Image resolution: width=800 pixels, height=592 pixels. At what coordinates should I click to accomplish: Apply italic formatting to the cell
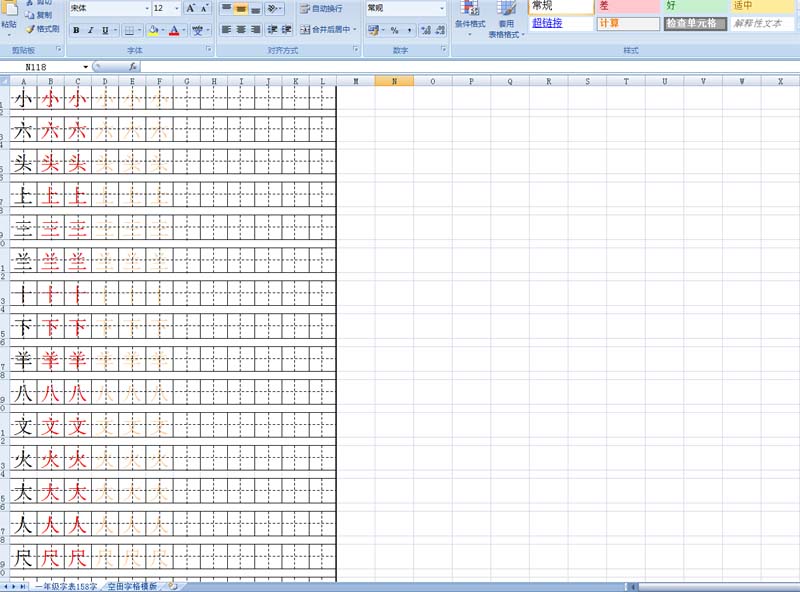click(x=90, y=30)
